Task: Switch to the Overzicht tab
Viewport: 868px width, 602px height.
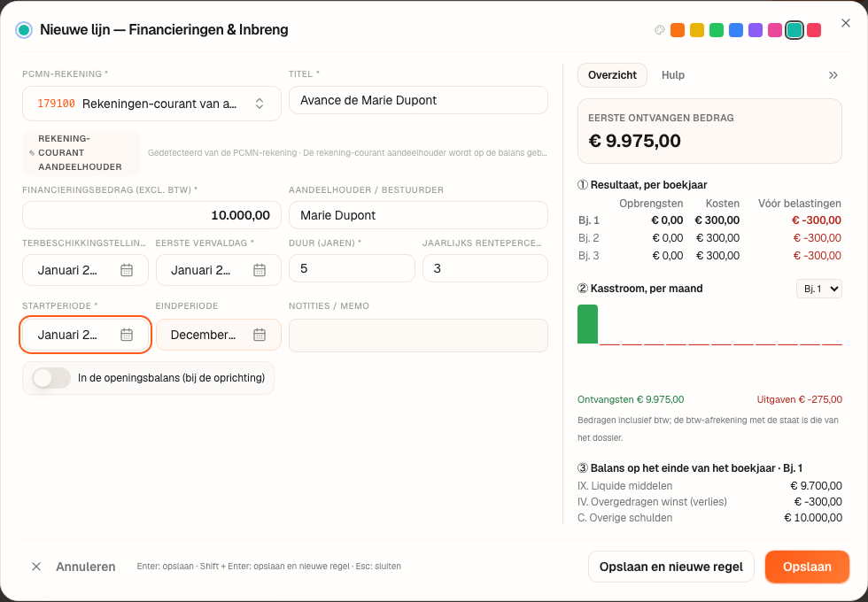Action: click(612, 75)
